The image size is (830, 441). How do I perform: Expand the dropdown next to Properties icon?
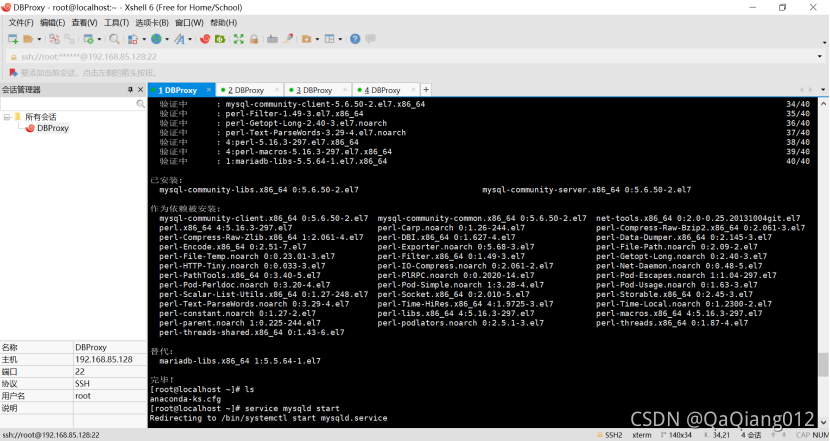click(99, 39)
